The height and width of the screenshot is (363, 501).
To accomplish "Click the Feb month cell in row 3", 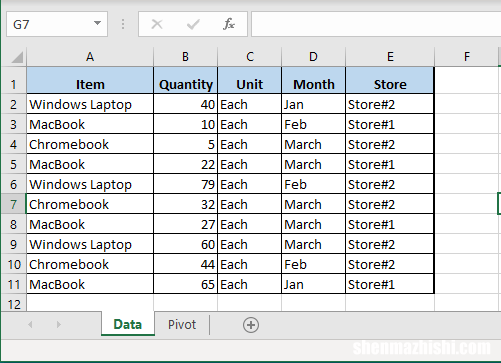I will [313, 124].
